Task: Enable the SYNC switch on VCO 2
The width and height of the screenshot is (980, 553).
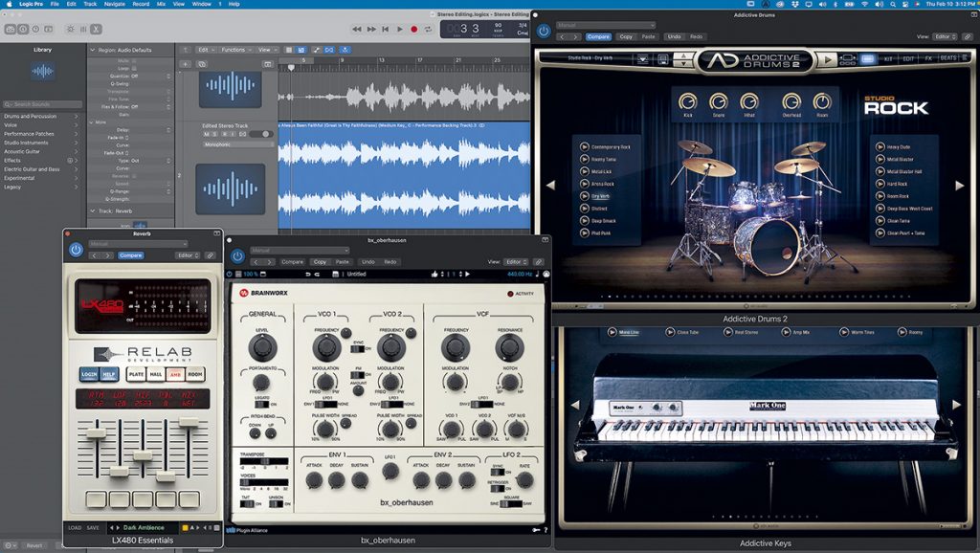Action: (357, 350)
